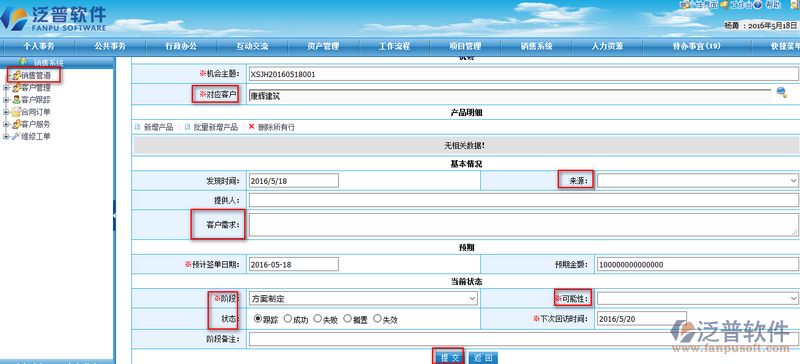Viewport: 800px width, 364px height.
Task: Select the 客户跟踪 person icon in sidebar
Action: (16, 100)
